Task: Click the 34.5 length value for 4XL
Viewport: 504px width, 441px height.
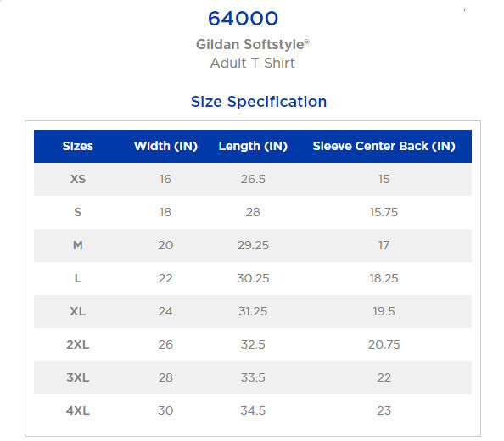Action: tap(253, 410)
